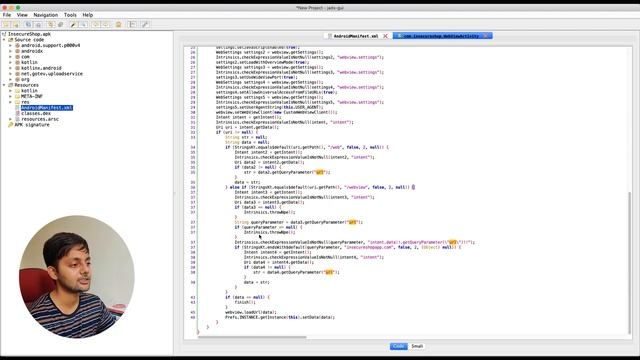Click the Open file toolbar icon
The width and height of the screenshot is (640, 360).
tap(7, 24)
